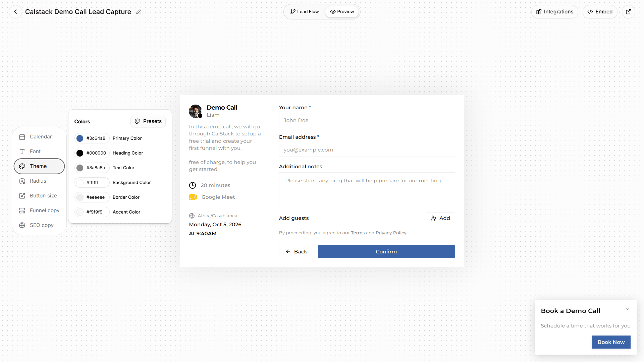Switch to the Lead Flow tab
644x362 pixels.
click(305, 12)
